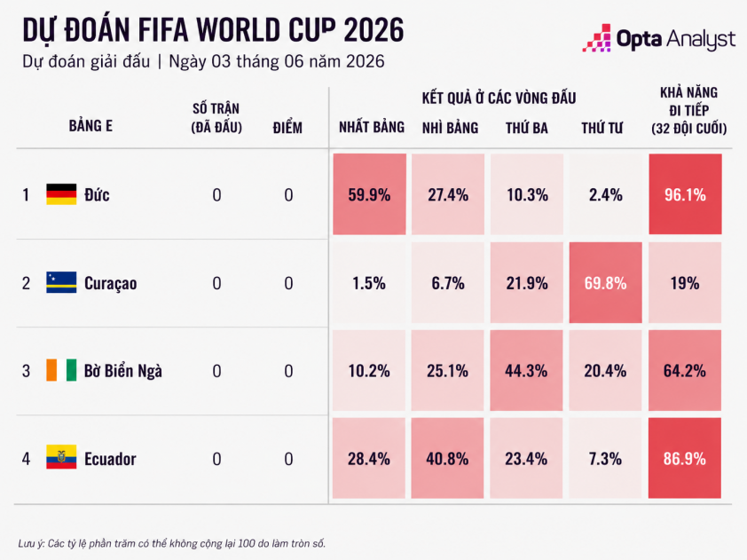Click the Opta Analyst logo
Viewport: 747px width, 560px height.
[659, 38]
